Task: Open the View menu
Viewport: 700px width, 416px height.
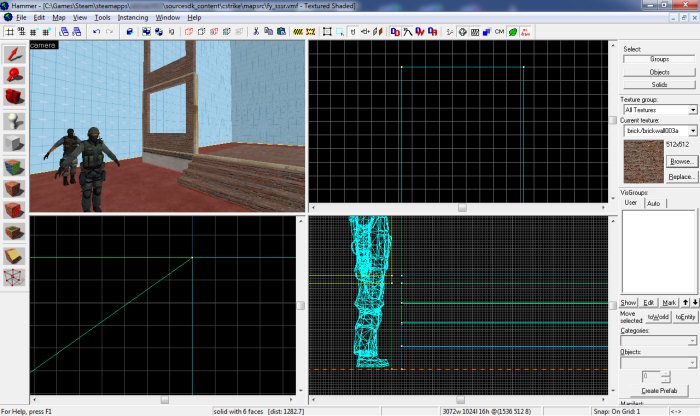Action: 80,17
